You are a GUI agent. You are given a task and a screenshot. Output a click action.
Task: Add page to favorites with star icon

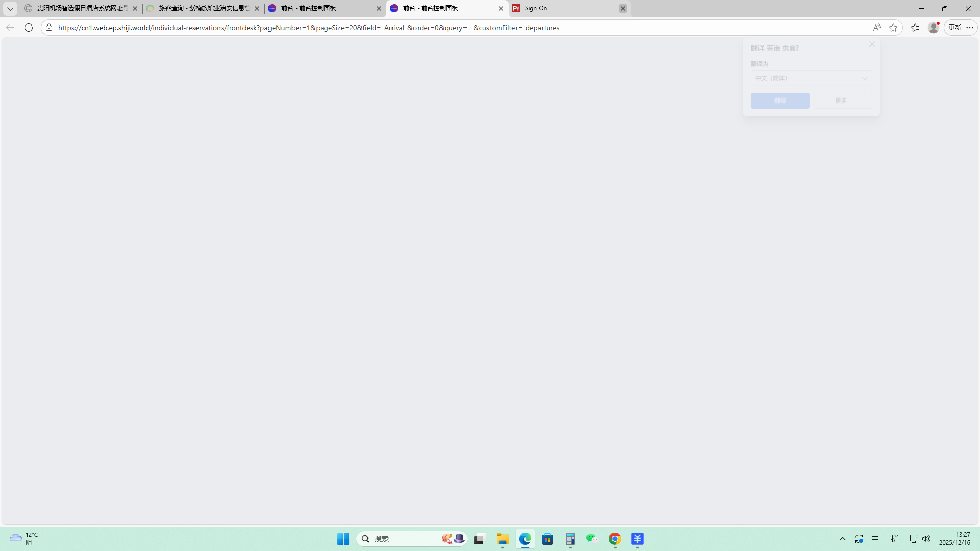tap(893, 28)
